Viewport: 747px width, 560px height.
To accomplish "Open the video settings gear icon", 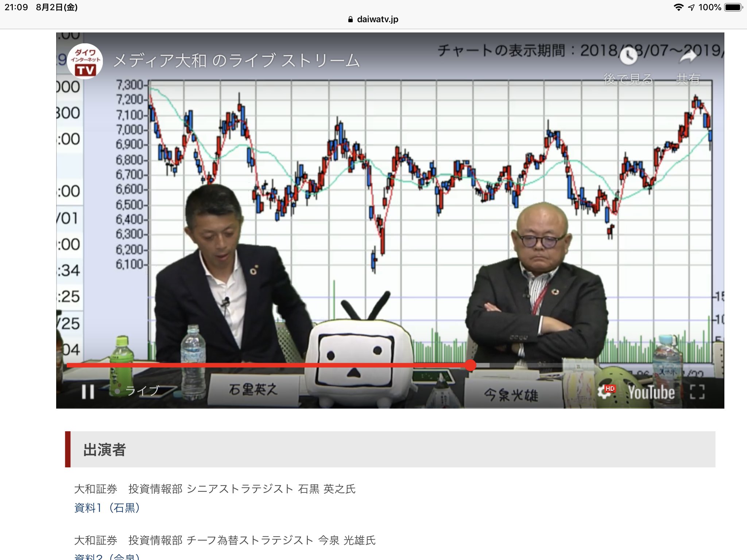I will 606,392.
